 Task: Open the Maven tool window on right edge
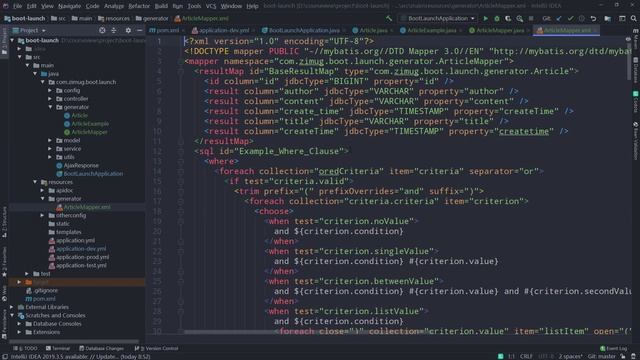[x=636, y=39]
